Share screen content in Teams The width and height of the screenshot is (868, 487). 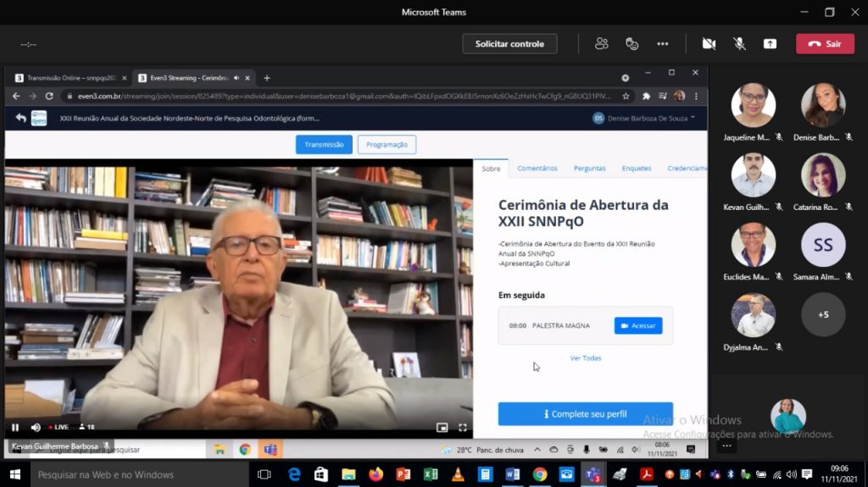(770, 44)
